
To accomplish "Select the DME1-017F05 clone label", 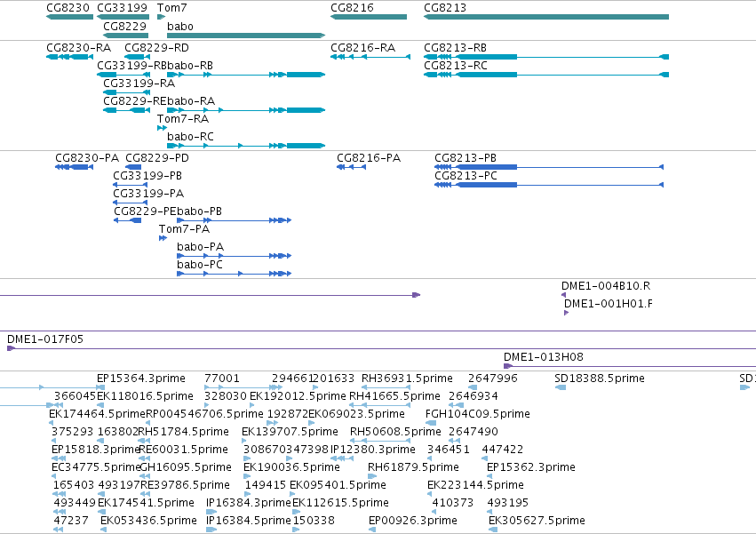I will (45, 339).
